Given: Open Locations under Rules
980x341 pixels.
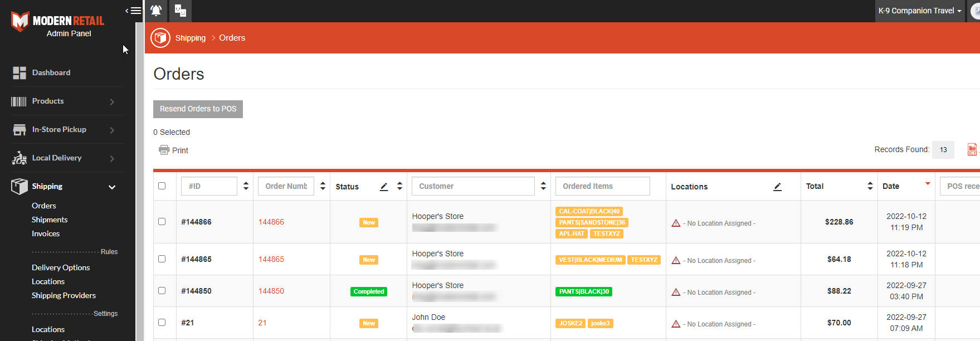Looking at the screenshot, I should (48, 281).
